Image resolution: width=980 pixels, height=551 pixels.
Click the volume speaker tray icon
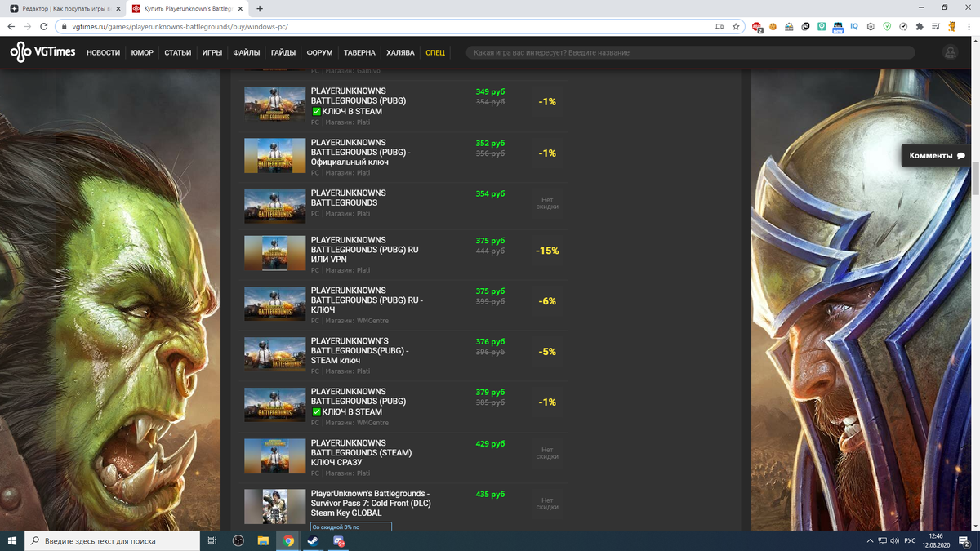click(x=895, y=540)
